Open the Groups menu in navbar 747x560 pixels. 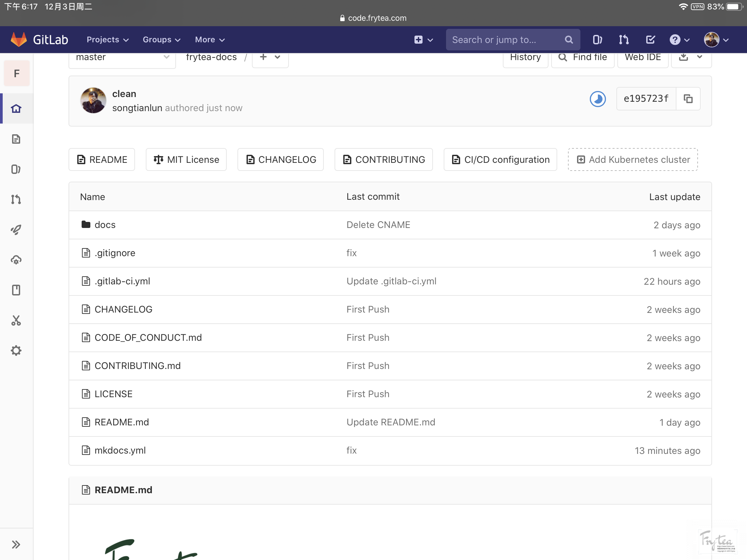tap(161, 40)
